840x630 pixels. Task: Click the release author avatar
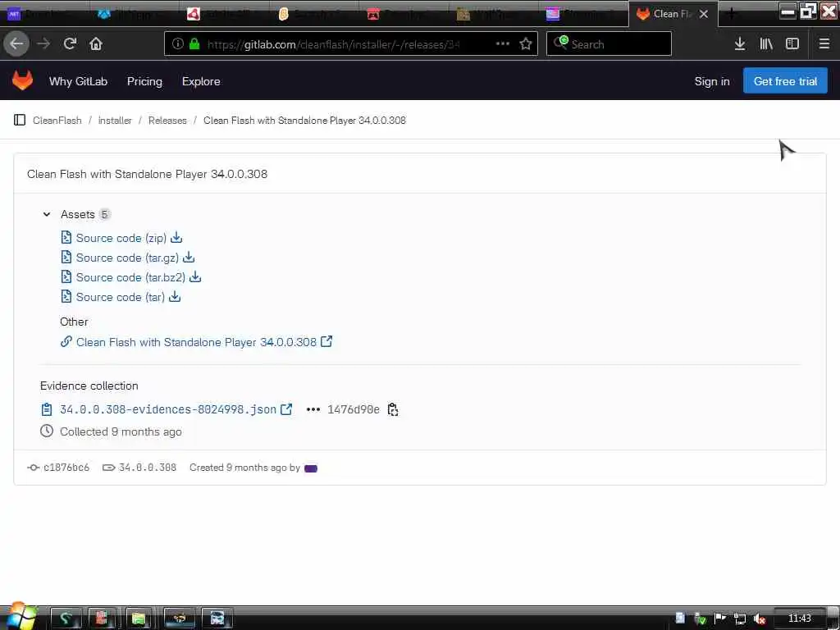pyautogui.click(x=311, y=468)
